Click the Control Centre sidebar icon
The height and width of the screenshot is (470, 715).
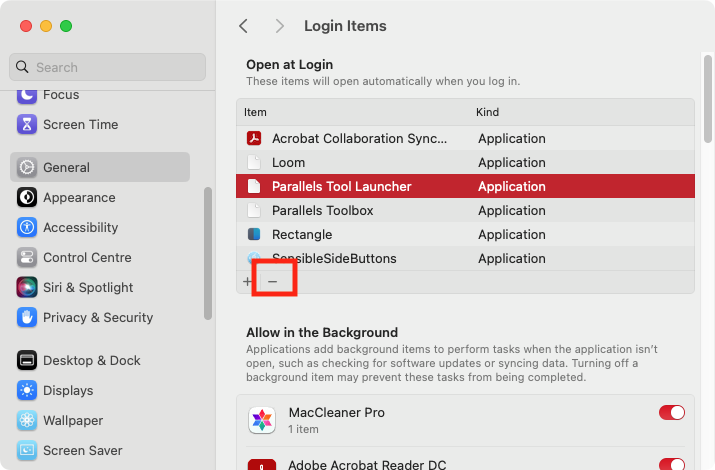coord(27,257)
